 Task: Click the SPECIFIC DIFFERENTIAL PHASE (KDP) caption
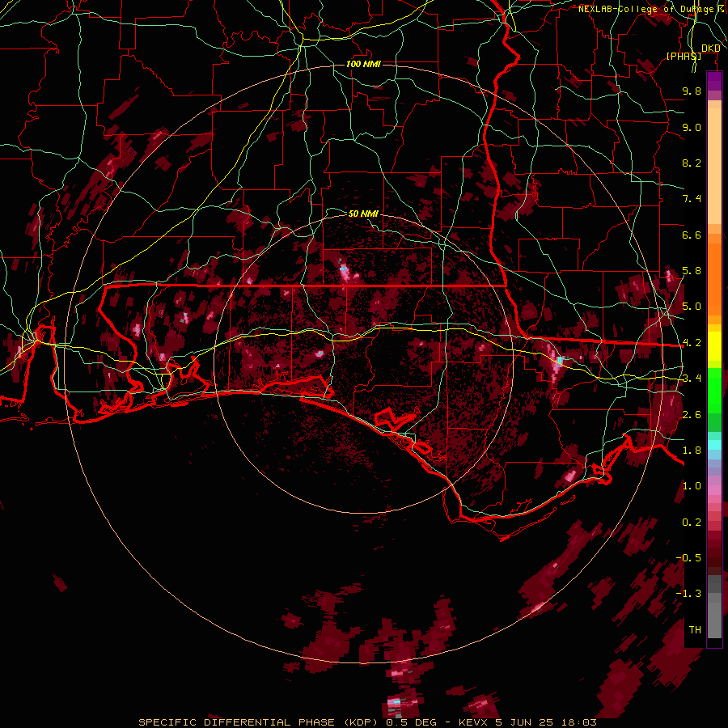tap(259, 722)
